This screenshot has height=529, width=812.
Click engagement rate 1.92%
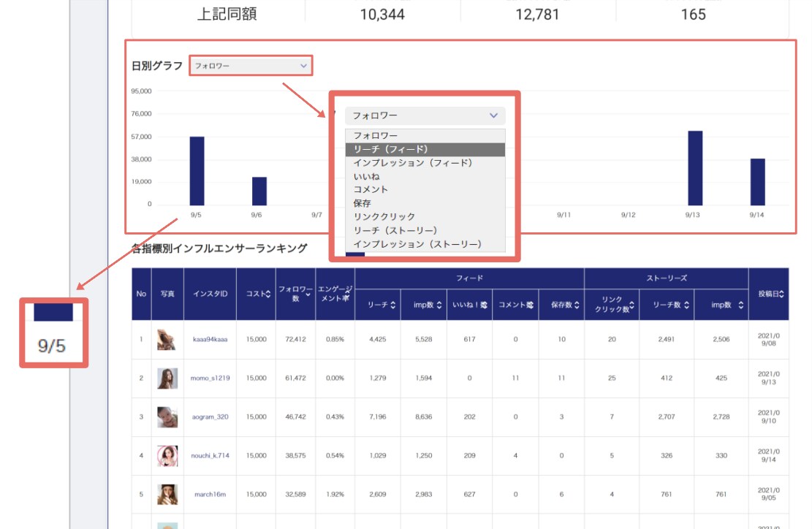(335, 495)
